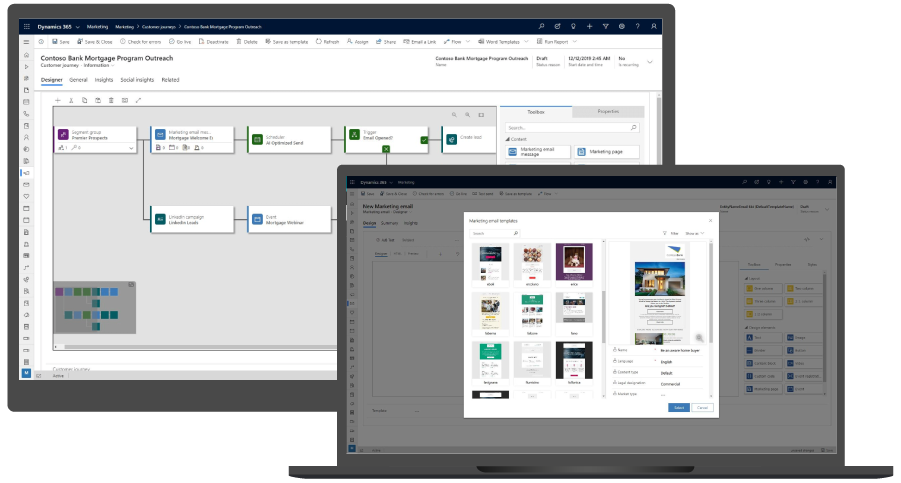Click the Cancel button in the templates dialog
This screenshot has width=901, height=483.
[x=702, y=407]
